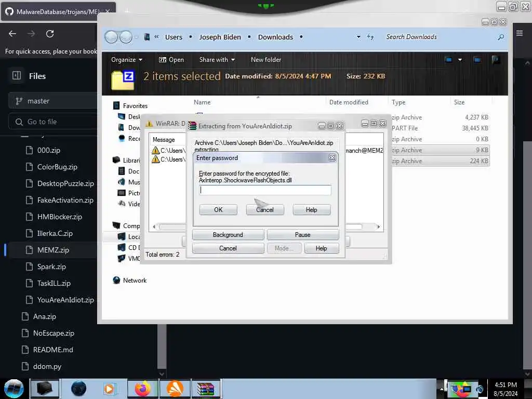Click the Windows Start orb
Image resolution: width=532 pixels, height=399 pixels.
coord(14,389)
